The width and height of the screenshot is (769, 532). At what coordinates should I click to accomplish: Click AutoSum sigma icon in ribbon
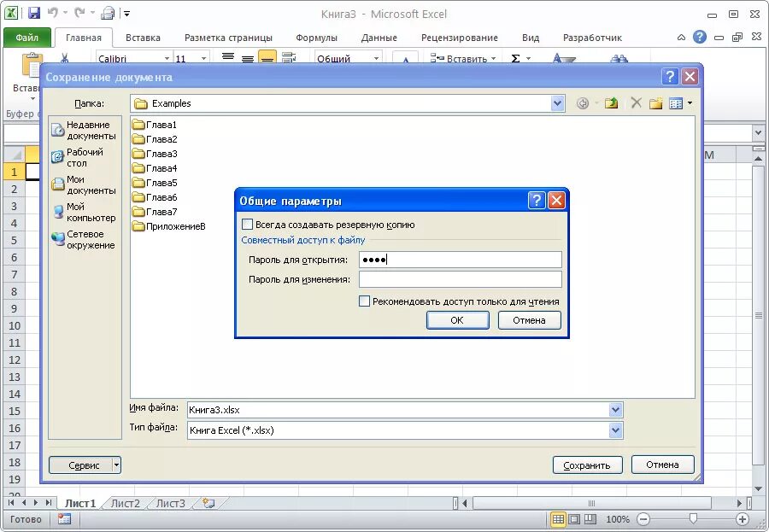pos(515,58)
